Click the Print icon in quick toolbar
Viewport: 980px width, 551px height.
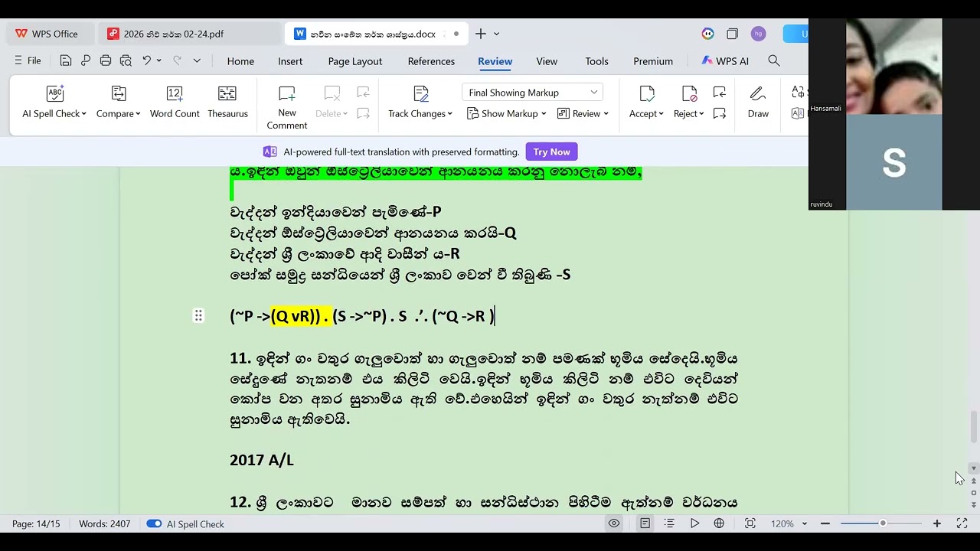tap(106, 61)
